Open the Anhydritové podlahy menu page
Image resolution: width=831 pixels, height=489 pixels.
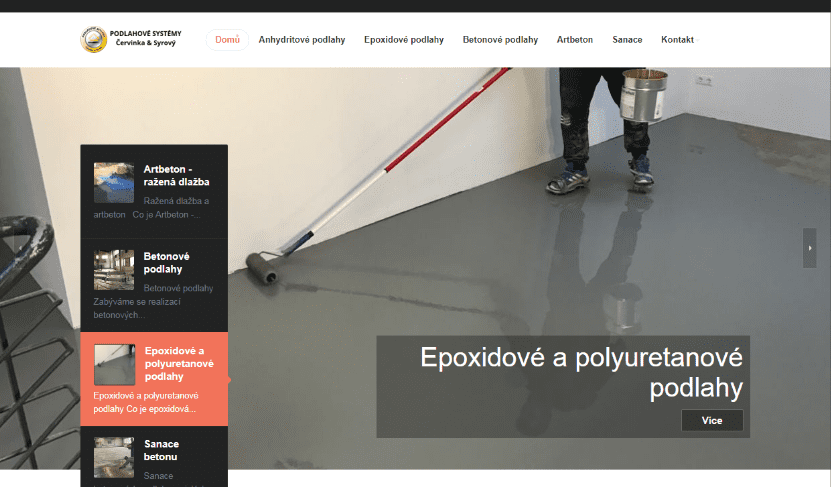pyautogui.click(x=302, y=40)
